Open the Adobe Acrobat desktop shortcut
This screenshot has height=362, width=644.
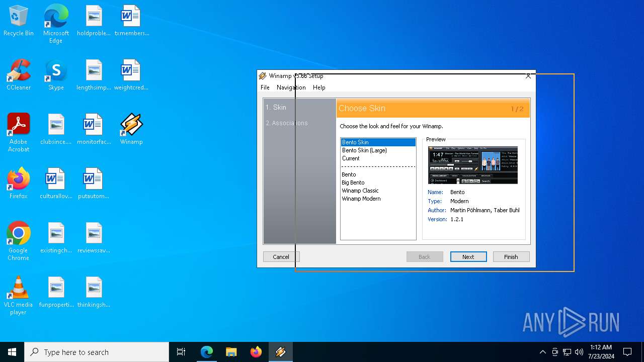point(19,132)
